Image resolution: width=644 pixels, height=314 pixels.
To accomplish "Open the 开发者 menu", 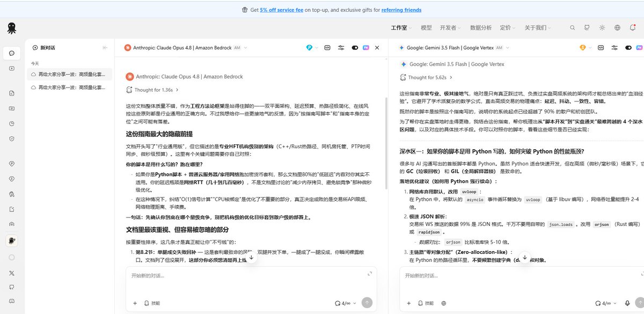I will 450,28.
